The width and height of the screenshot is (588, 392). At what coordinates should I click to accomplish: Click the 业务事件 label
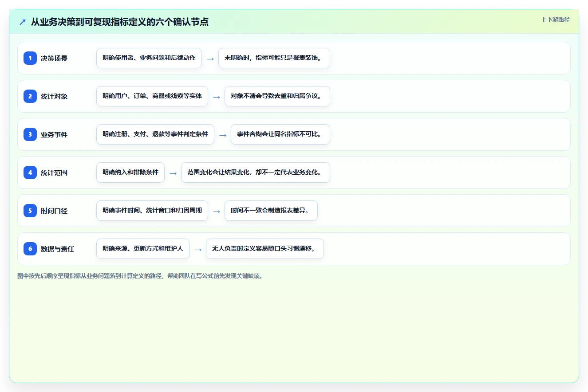[54, 134]
